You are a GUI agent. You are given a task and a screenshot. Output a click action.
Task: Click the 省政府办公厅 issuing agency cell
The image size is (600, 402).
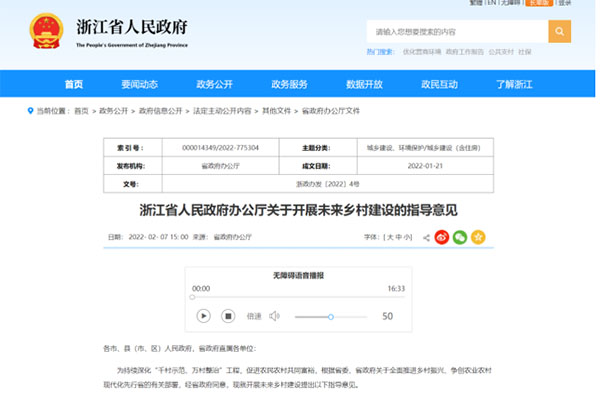tap(220, 166)
